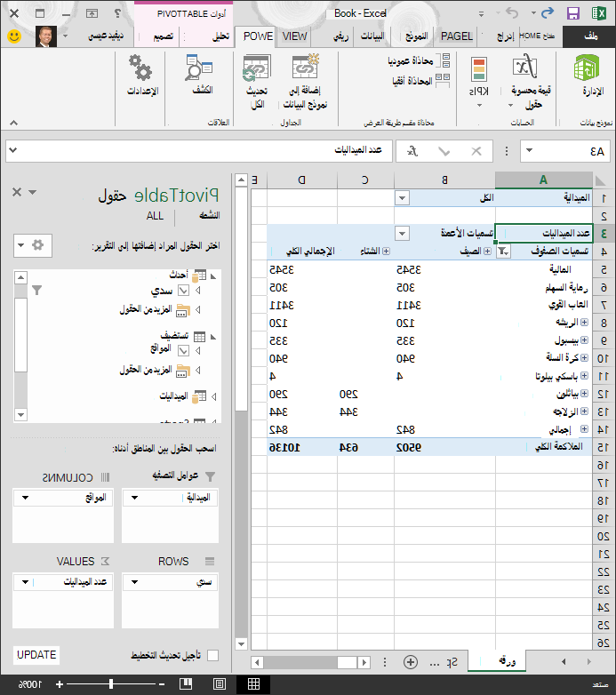Select the ALL tab in PivotTable fields

click(x=155, y=216)
